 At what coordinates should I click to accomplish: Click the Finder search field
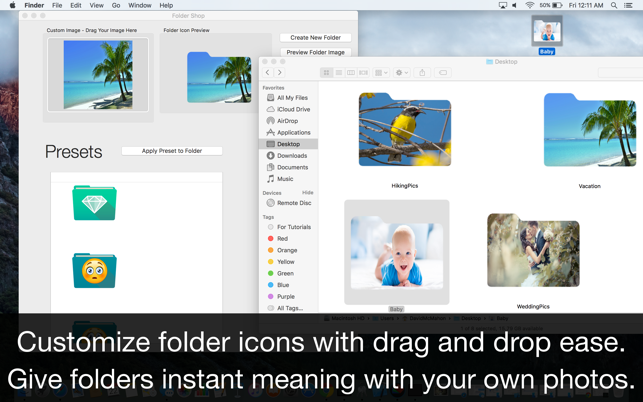tap(620, 73)
